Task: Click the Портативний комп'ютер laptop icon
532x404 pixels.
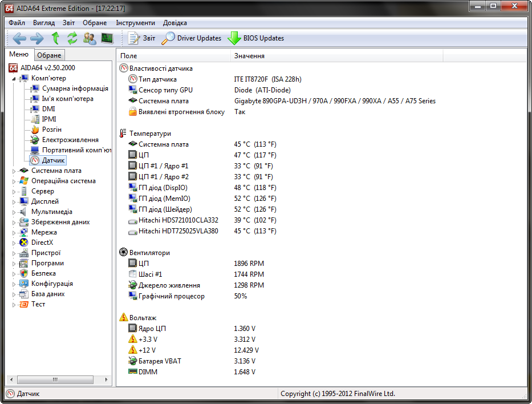Action: click(35, 150)
